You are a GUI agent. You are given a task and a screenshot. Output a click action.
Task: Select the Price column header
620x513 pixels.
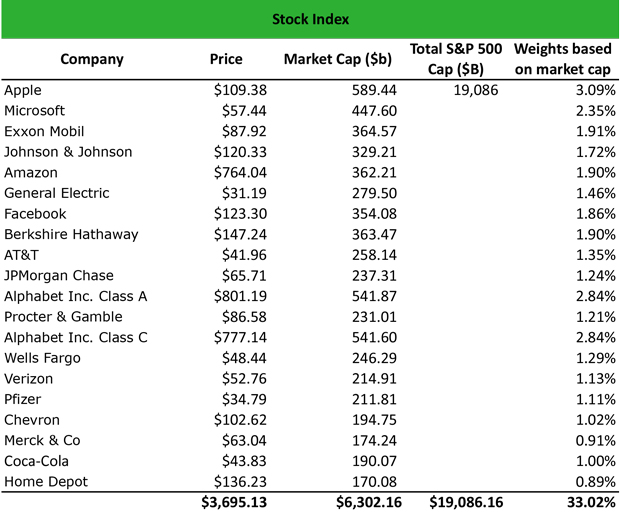226,59
